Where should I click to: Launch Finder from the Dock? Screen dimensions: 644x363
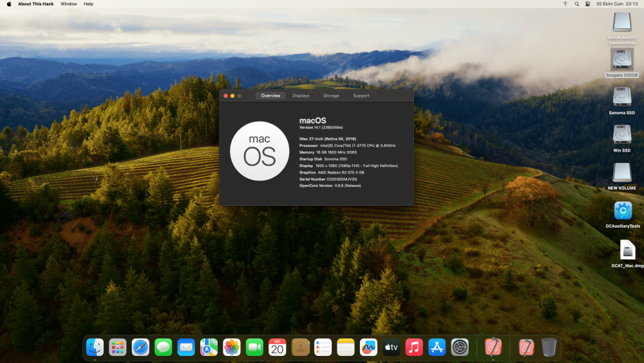coord(95,348)
